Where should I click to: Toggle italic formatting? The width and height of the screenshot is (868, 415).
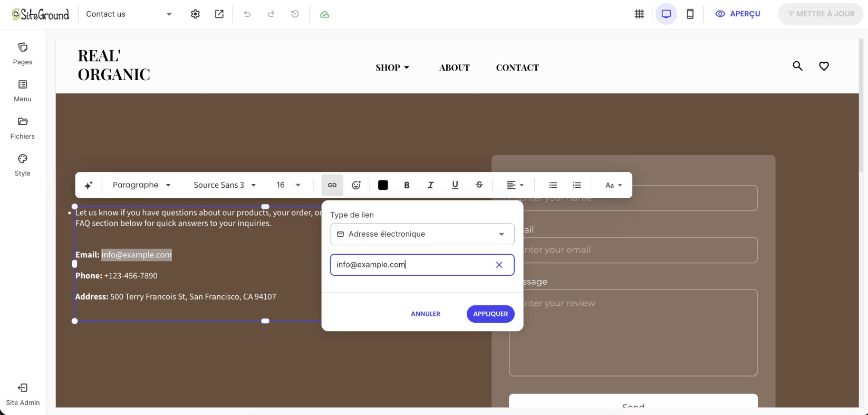[431, 185]
